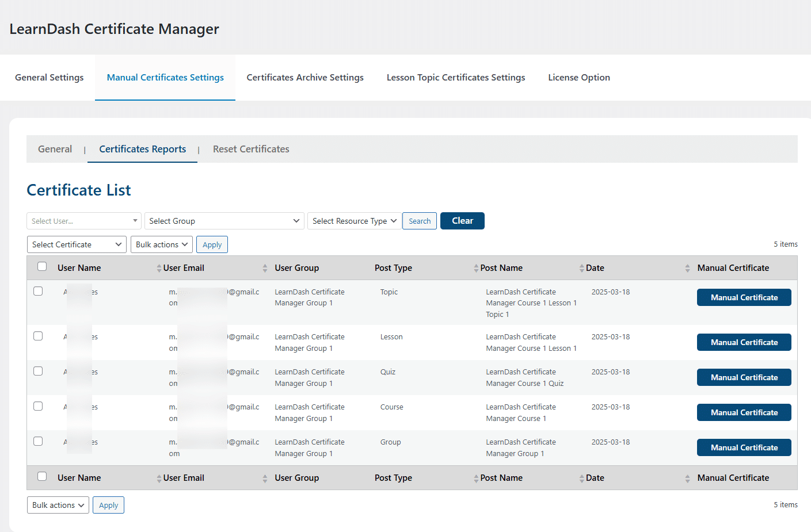Click the Topic post type cell
Viewport: 811px width, 532px height.
point(389,292)
